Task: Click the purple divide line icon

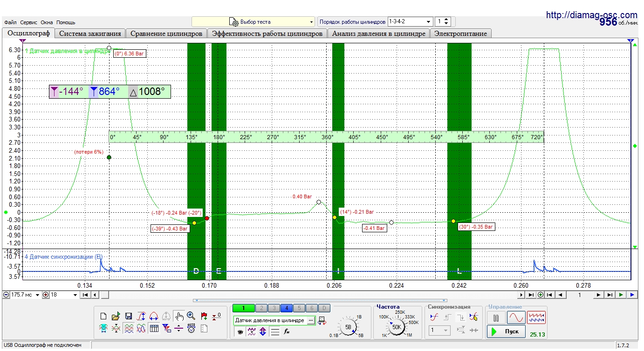Action: (178, 328)
